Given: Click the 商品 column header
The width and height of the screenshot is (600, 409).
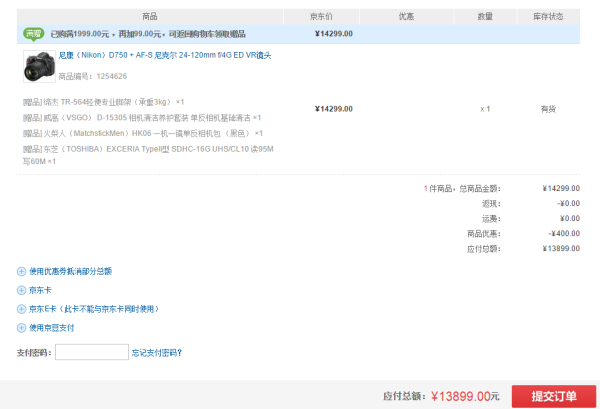Looking at the screenshot, I should (150, 16).
